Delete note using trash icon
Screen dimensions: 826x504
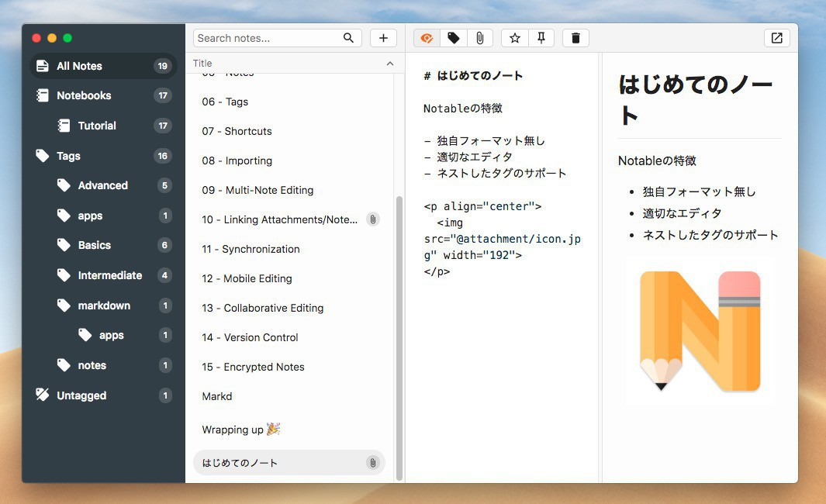(575, 38)
